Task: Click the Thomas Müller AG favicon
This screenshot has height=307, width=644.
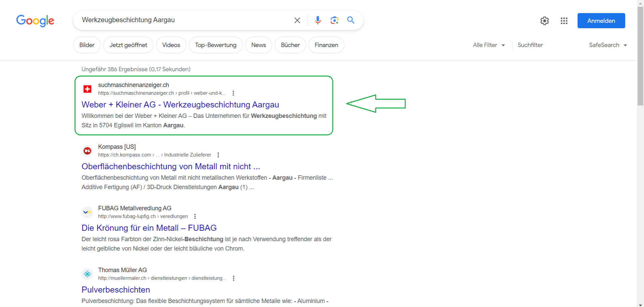Action: [87, 274]
